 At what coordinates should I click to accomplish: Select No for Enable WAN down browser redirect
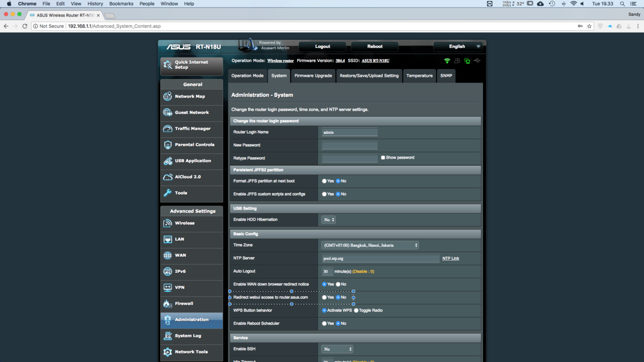click(x=338, y=285)
